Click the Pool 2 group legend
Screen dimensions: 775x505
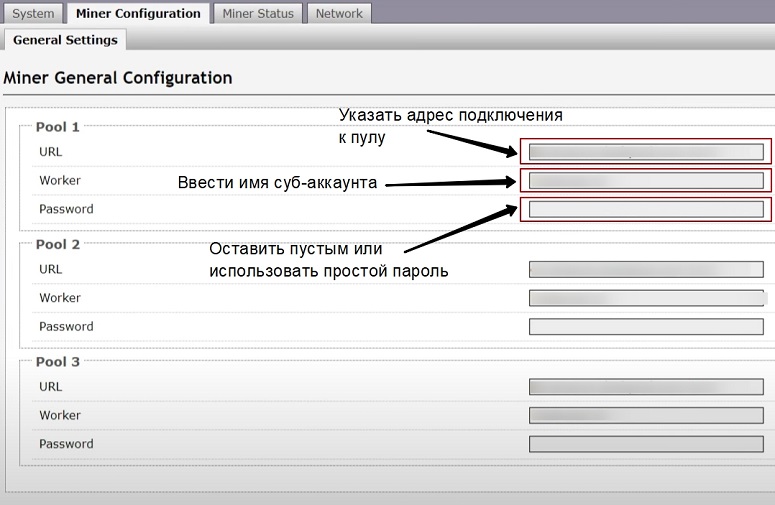click(57, 244)
